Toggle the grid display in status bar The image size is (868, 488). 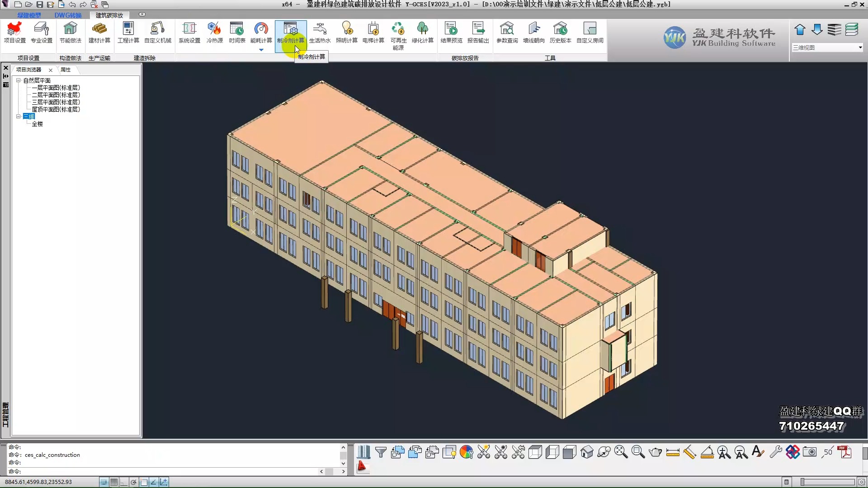(114, 482)
